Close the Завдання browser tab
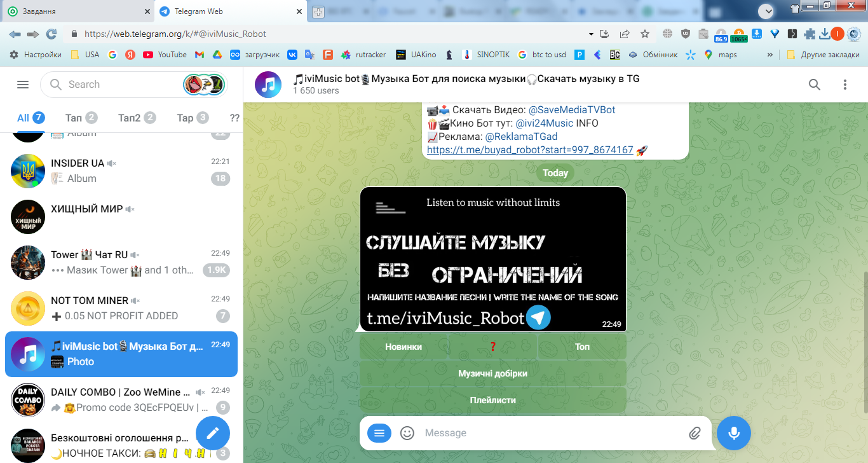The width and height of the screenshot is (868, 463). (147, 11)
